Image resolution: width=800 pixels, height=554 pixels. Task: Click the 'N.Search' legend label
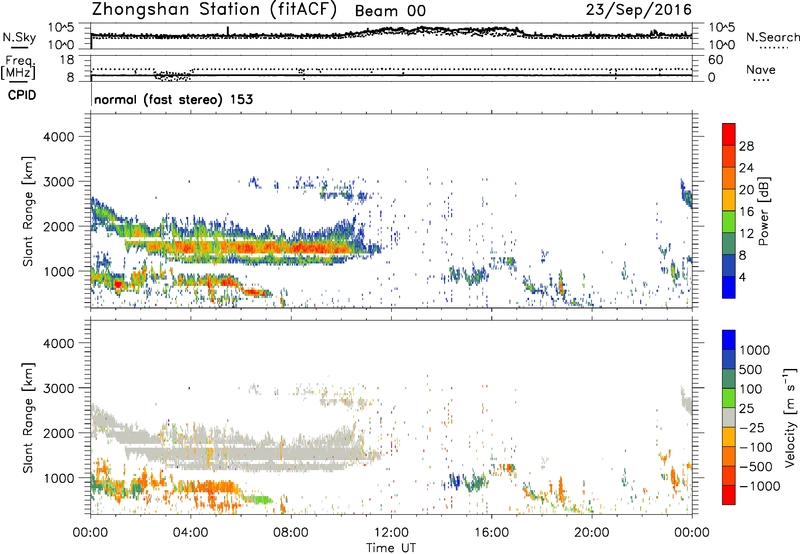pos(773,37)
